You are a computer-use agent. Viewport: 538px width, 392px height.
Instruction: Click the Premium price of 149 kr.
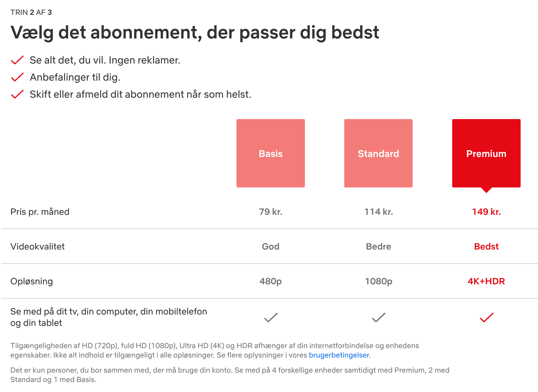pyautogui.click(x=486, y=212)
